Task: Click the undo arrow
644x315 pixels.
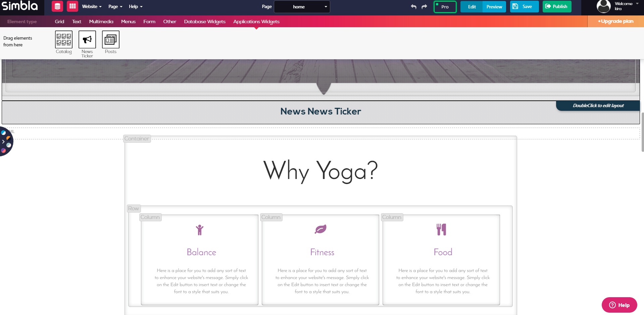Action: pyautogui.click(x=413, y=7)
